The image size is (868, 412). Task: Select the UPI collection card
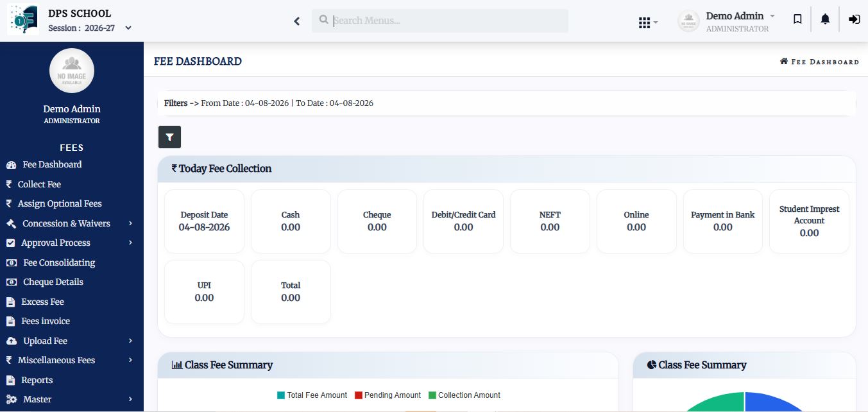pyautogui.click(x=204, y=292)
